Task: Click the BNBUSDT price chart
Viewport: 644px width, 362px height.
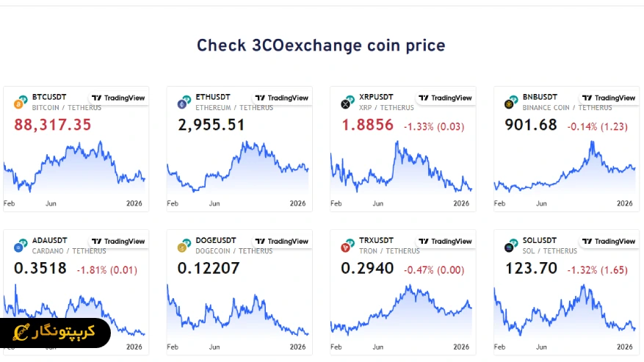Action: (x=564, y=170)
